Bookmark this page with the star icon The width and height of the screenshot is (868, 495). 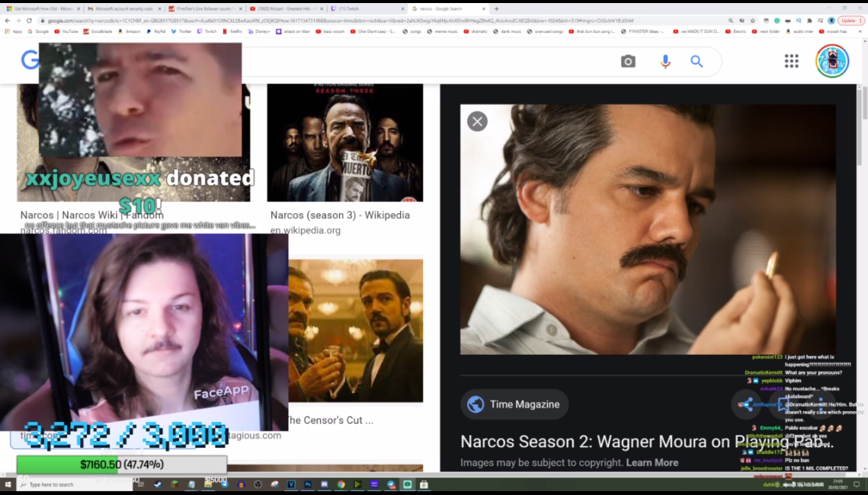[x=753, y=21]
